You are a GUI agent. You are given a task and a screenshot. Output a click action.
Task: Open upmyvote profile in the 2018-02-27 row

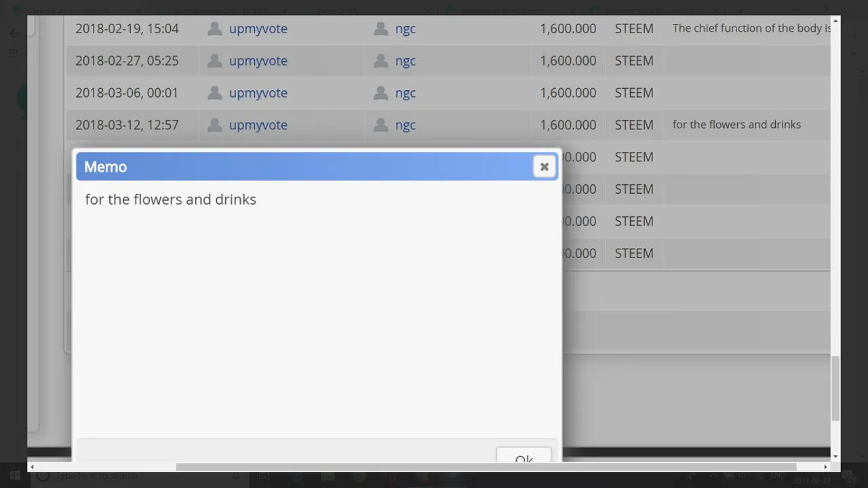258,60
